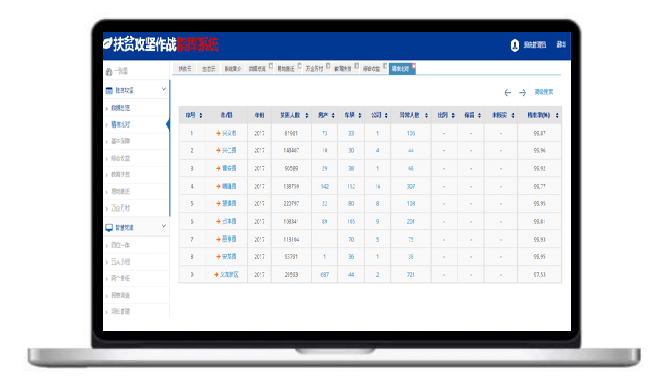Click the 687 value in last row
669x377 pixels.
pyautogui.click(x=325, y=275)
